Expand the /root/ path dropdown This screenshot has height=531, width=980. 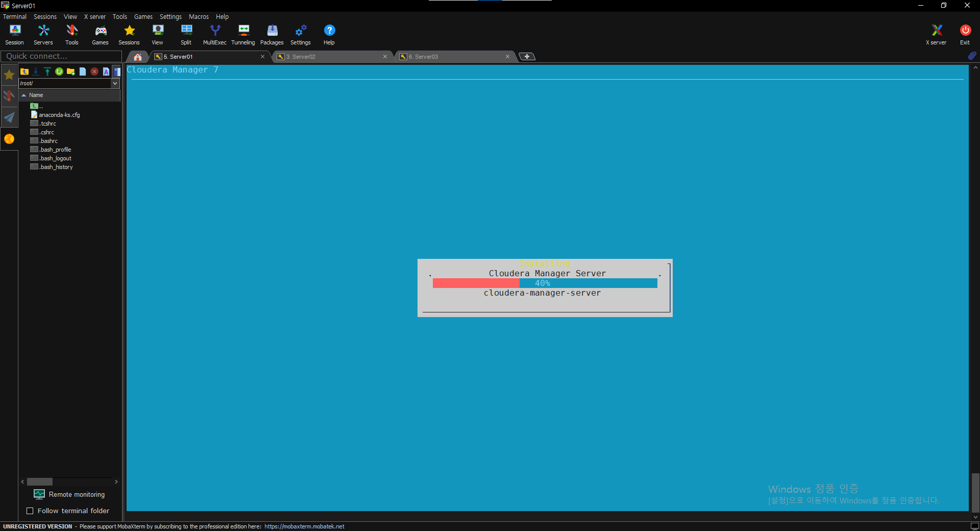click(x=115, y=83)
